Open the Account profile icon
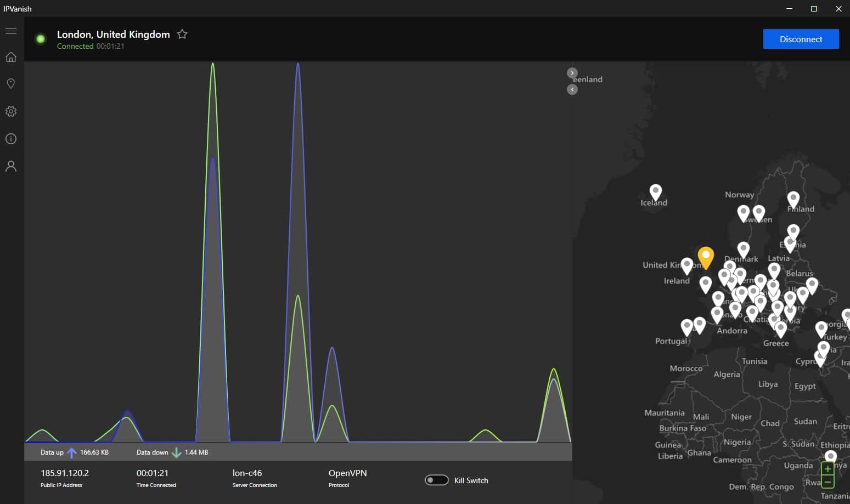This screenshot has width=850, height=504. click(x=11, y=166)
